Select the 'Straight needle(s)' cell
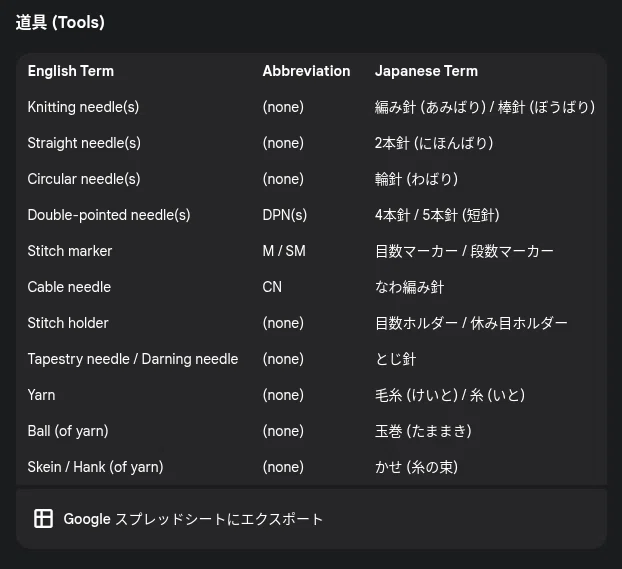 pos(84,143)
